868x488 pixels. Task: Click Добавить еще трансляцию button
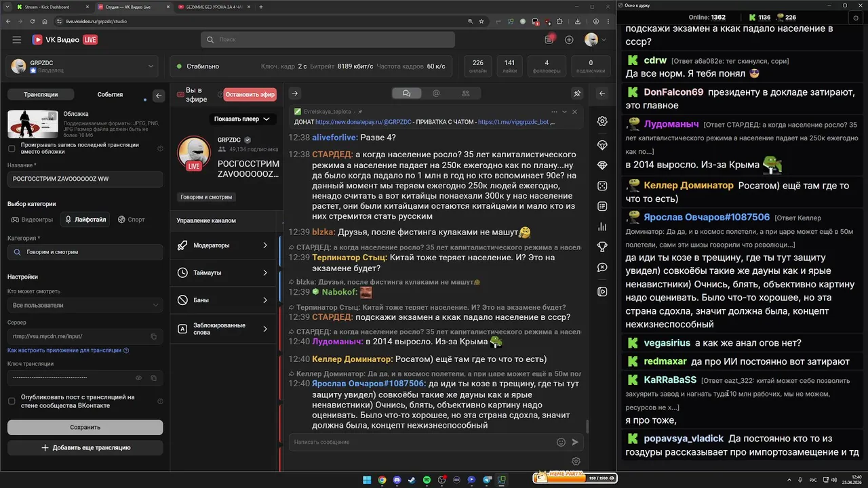(85, 447)
